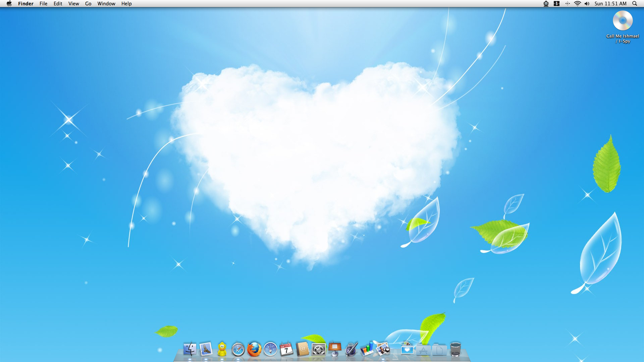Open the Spaces menu bar indicator
This screenshot has height=362, width=644.
click(x=556, y=4)
